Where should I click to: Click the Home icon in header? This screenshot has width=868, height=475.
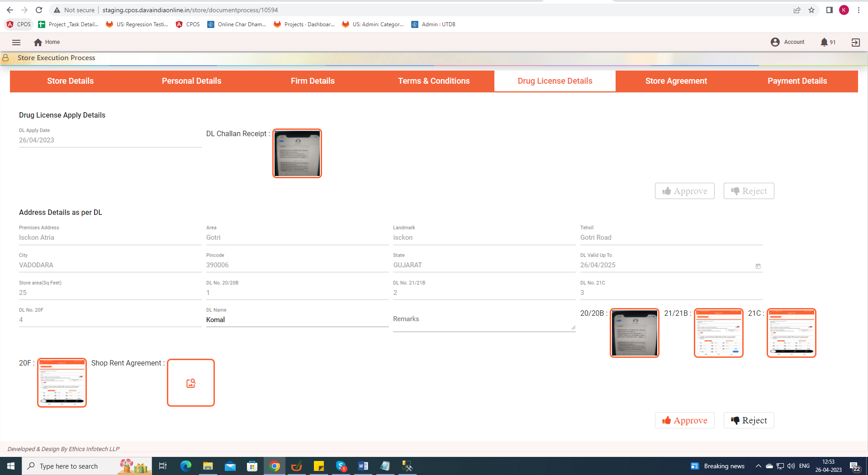pos(38,42)
